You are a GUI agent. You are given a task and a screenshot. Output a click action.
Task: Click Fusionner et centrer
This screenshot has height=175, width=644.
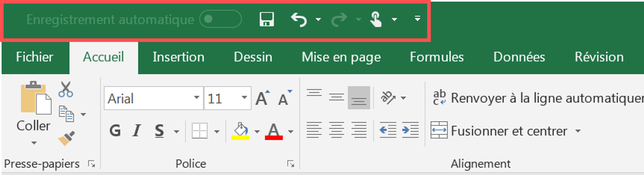coord(499,131)
